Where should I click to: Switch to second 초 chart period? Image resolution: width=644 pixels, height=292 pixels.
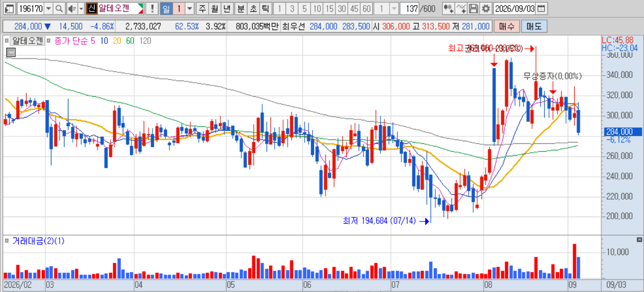pyautogui.click(x=253, y=8)
